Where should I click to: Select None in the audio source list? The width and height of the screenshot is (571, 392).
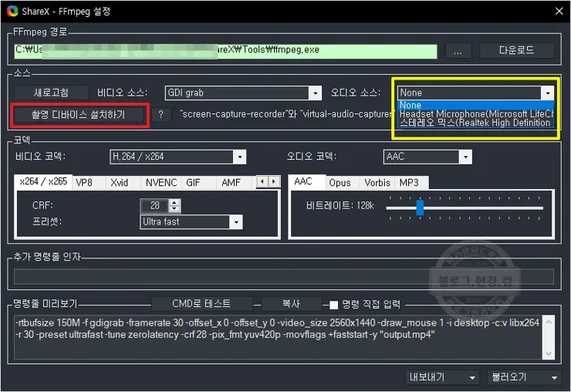[x=475, y=105]
